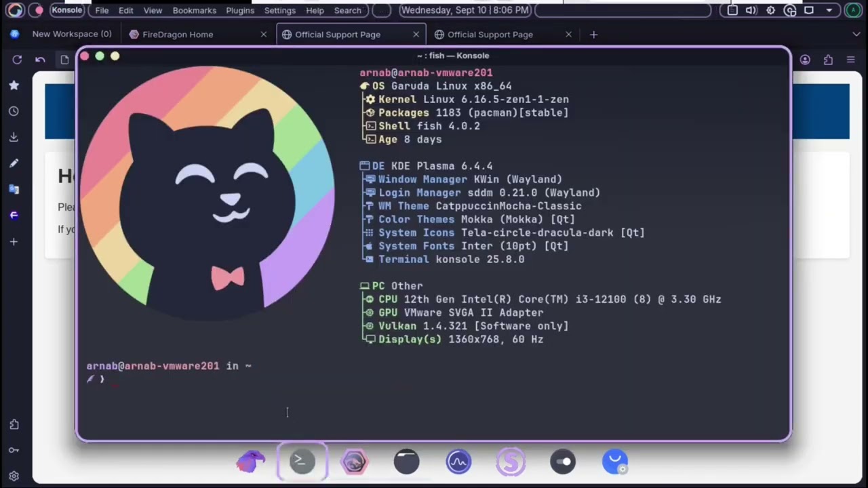
Task: Open the clipboard tray icon
Action: [732, 10]
